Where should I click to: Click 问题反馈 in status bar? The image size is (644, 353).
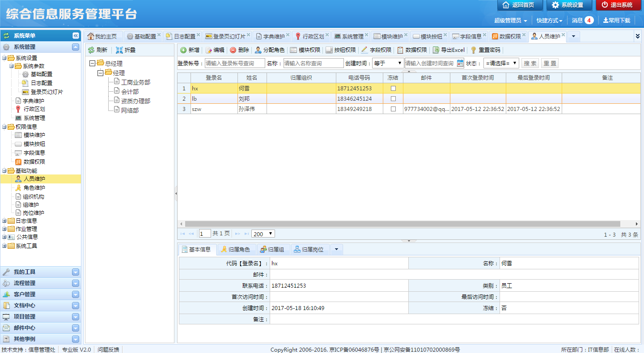tap(109, 349)
